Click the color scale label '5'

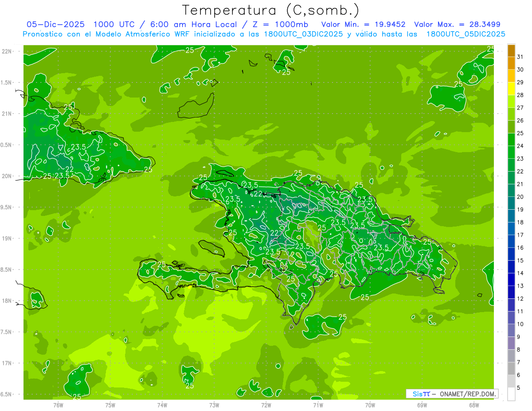[x=519, y=388]
